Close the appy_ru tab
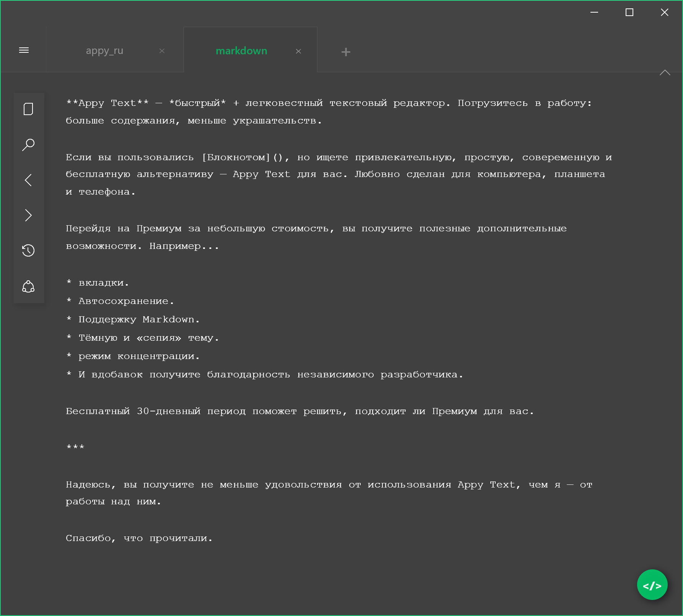The height and width of the screenshot is (616, 683). (x=162, y=51)
